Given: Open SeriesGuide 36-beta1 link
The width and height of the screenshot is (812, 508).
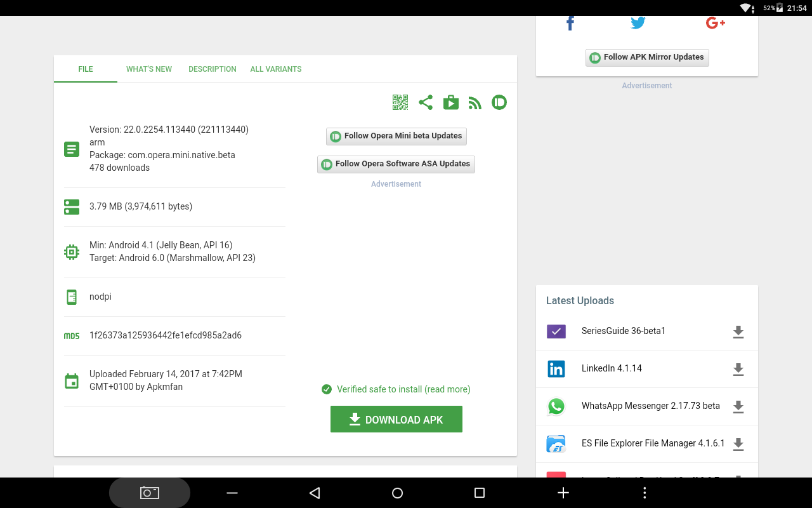Looking at the screenshot, I should tap(624, 331).
